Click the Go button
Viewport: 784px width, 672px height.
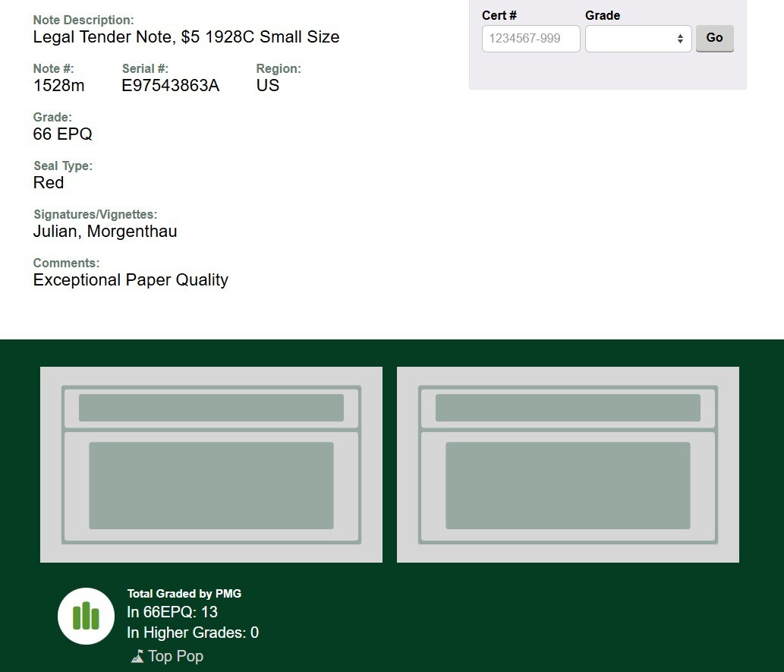(x=714, y=38)
